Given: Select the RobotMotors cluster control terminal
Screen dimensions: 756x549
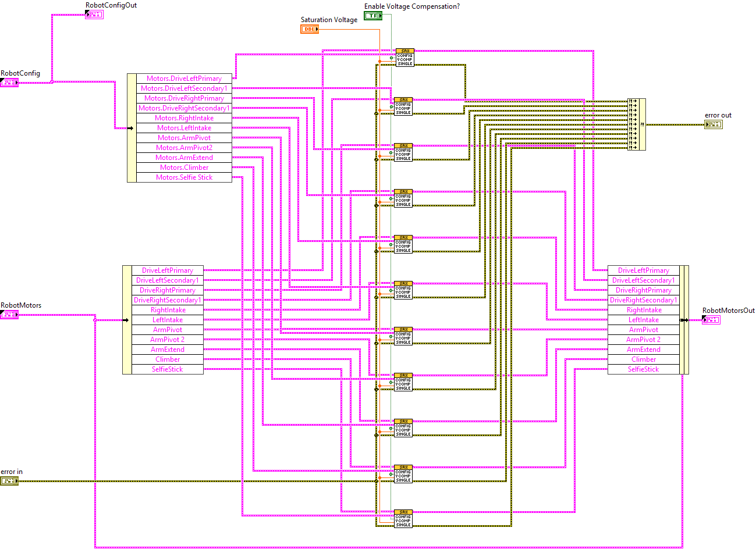Looking at the screenshot, I should tap(9, 314).
